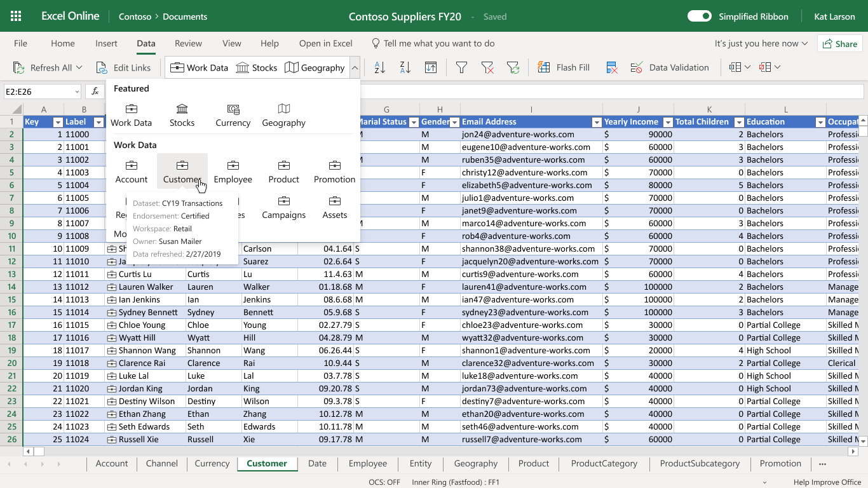Open the app launcher waffle icon

[17, 17]
